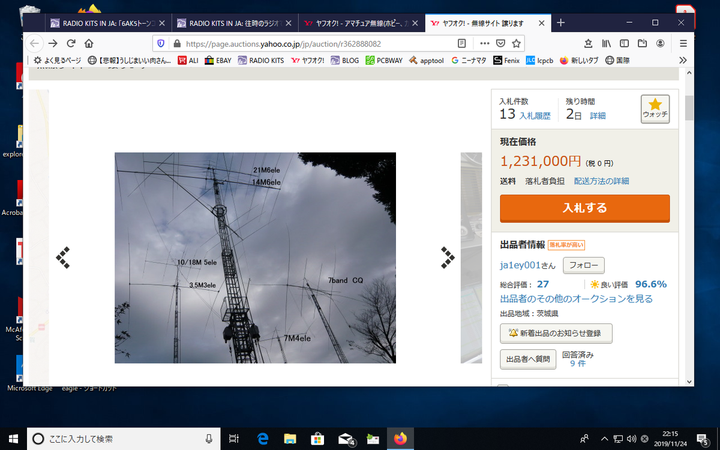Go to the Firefox home page icon
The width and height of the screenshot is (720, 450).
point(97,43)
